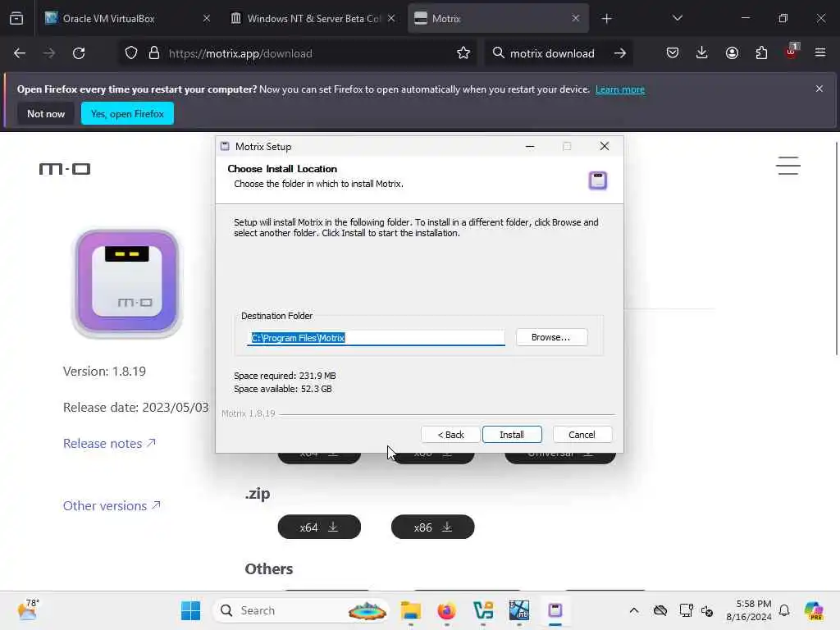The height and width of the screenshot is (630, 840).
Task: Click the Install button in Motrix Setup
Action: (512, 435)
